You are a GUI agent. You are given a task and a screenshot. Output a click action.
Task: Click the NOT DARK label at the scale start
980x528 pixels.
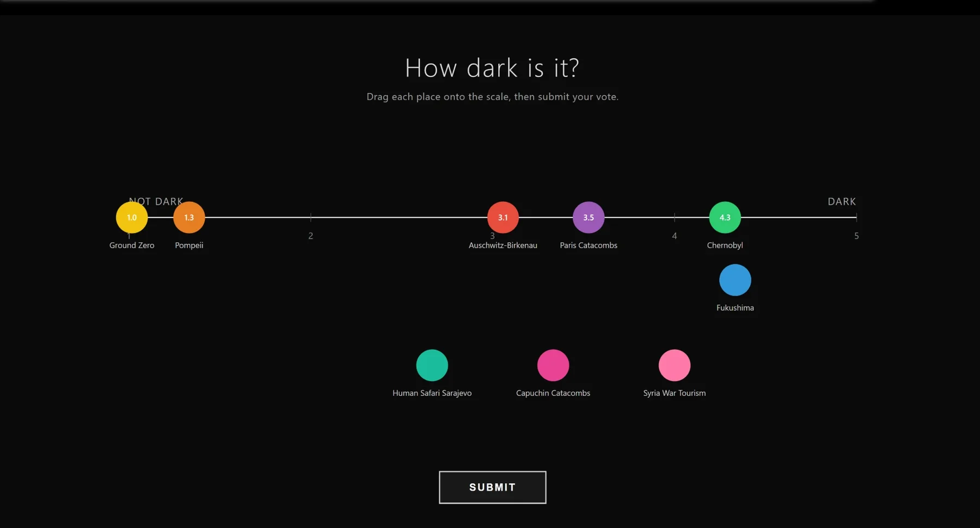156,201
